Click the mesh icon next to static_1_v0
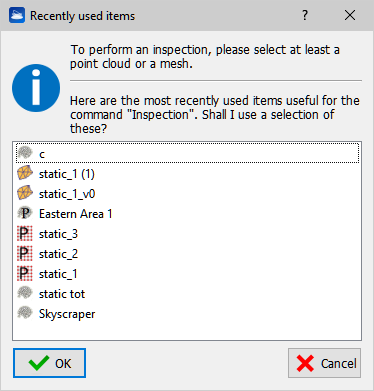Viewport: 374px width, 391px height. [x=25, y=194]
